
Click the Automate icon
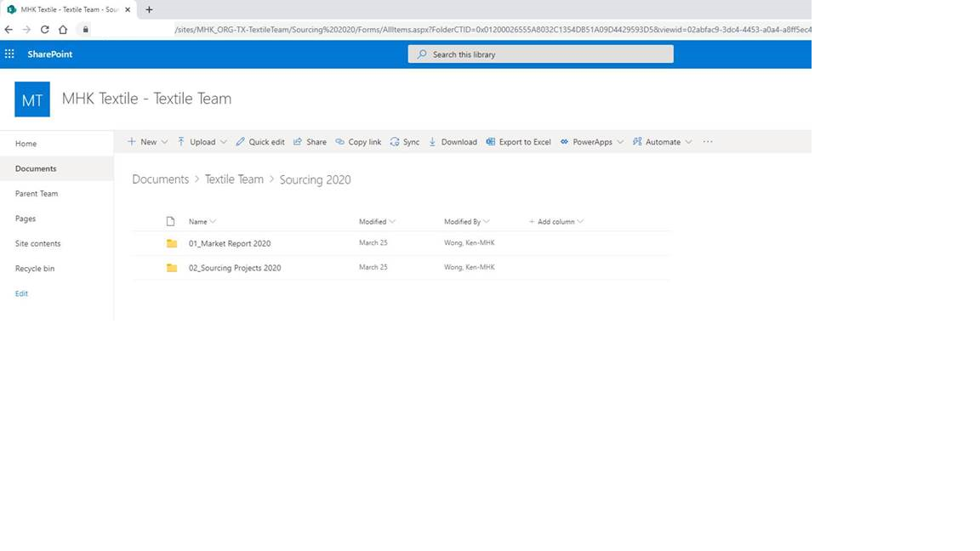[637, 142]
